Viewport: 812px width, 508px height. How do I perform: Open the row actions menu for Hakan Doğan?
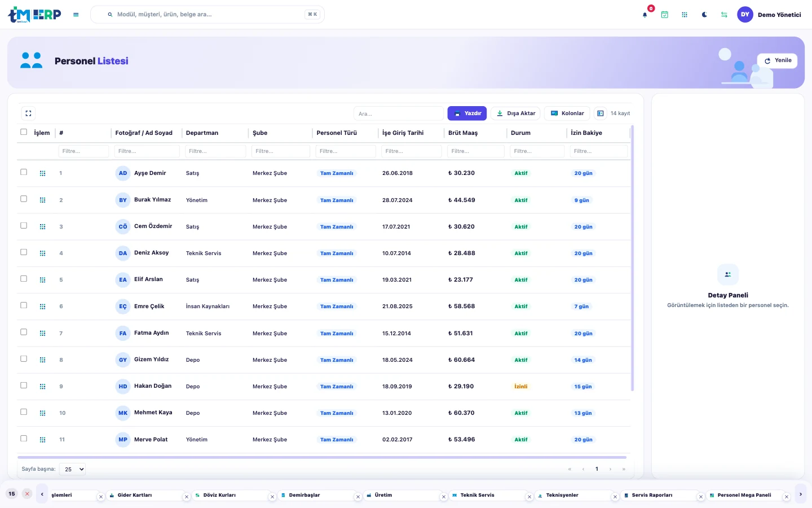43,387
